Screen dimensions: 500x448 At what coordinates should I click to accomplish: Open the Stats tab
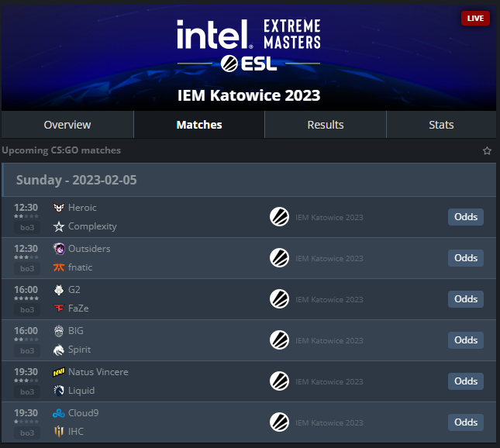click(441, 125)
